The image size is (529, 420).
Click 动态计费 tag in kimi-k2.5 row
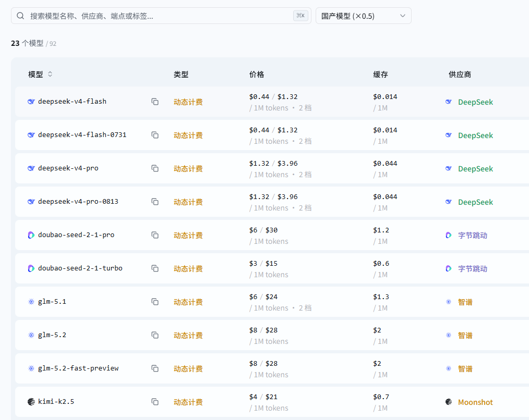(188, 402)
